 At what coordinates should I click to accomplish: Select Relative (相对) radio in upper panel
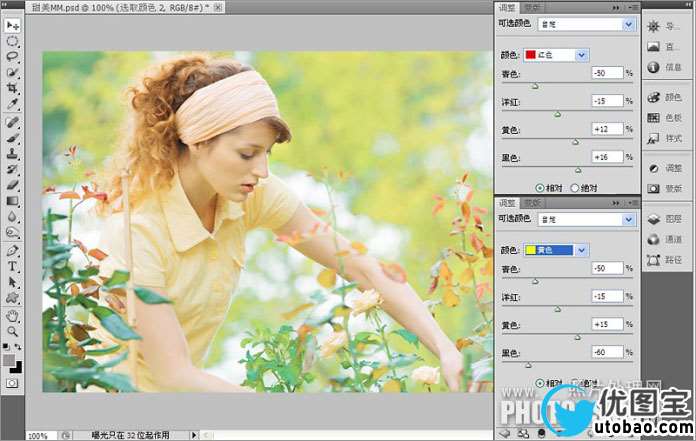(541, 187)
